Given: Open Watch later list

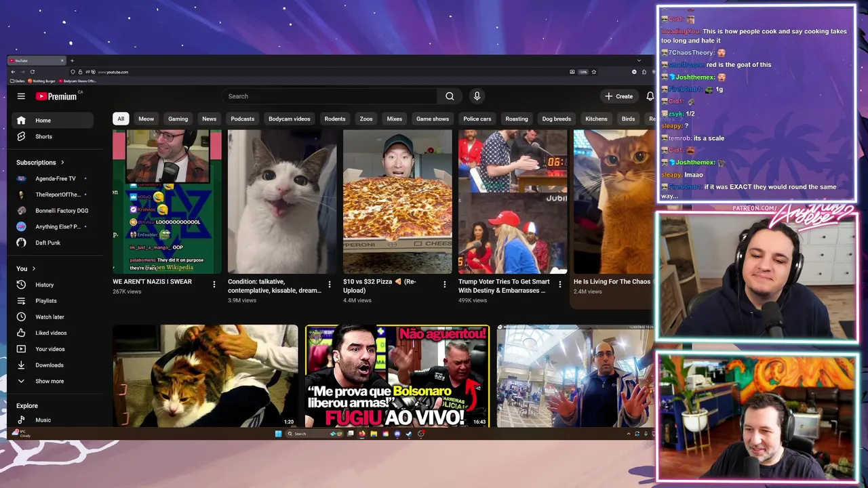Looking at the screenshot, I should coord(52,317).
